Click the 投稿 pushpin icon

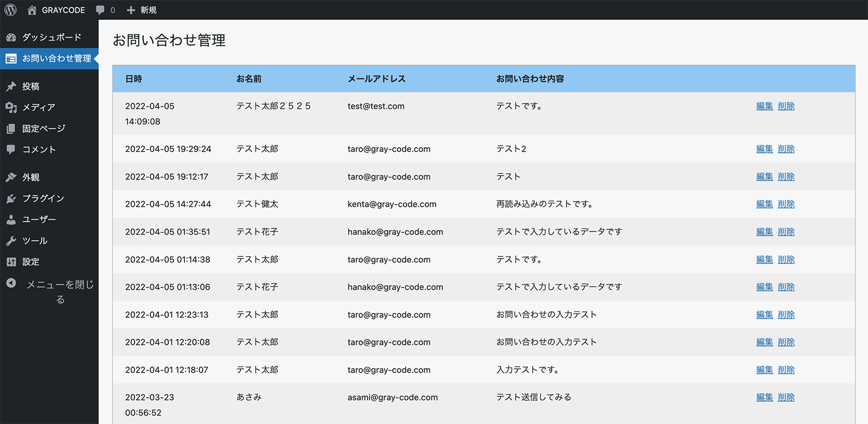tap(11, 86)
